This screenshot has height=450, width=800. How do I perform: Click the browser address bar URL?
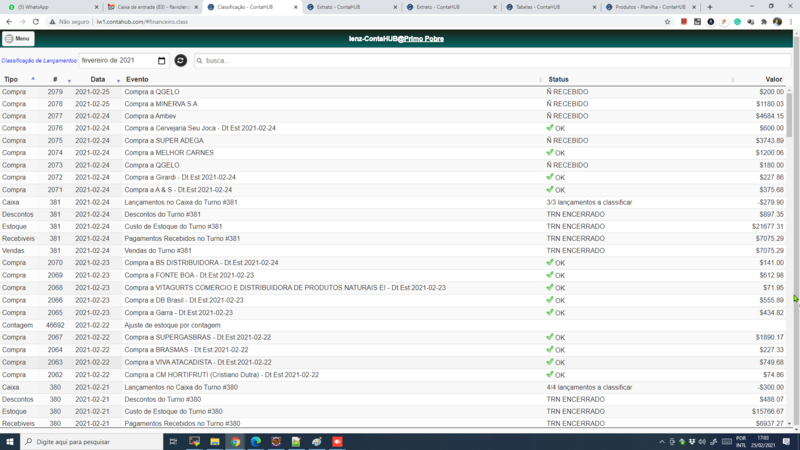point(142,22)
